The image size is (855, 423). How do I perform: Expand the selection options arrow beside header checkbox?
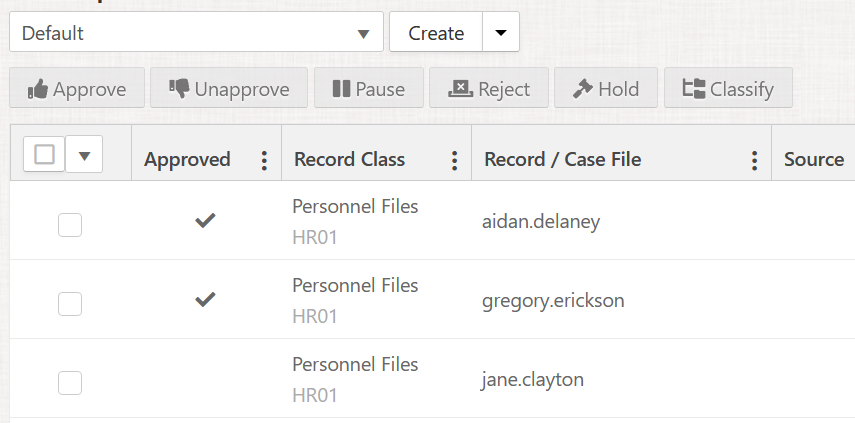click(84, 155)
